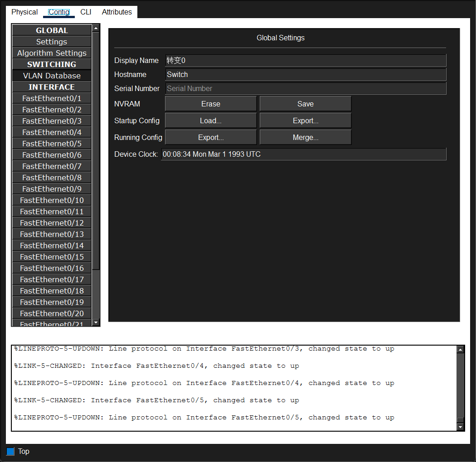Toggle the Top checkbox
Viewport: 476px width, 462px height.
pos(10,452)
